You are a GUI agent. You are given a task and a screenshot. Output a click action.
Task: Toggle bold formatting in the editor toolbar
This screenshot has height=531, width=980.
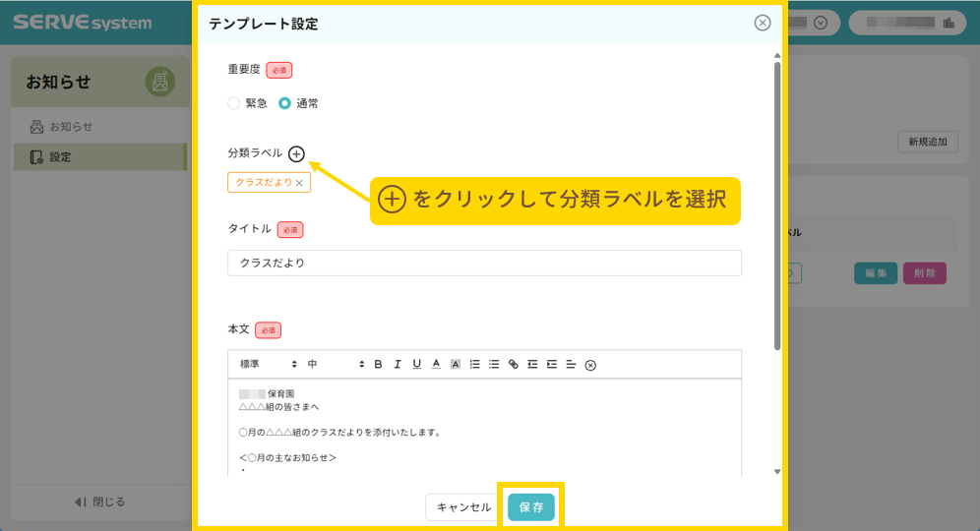click(x=378, y=365)
